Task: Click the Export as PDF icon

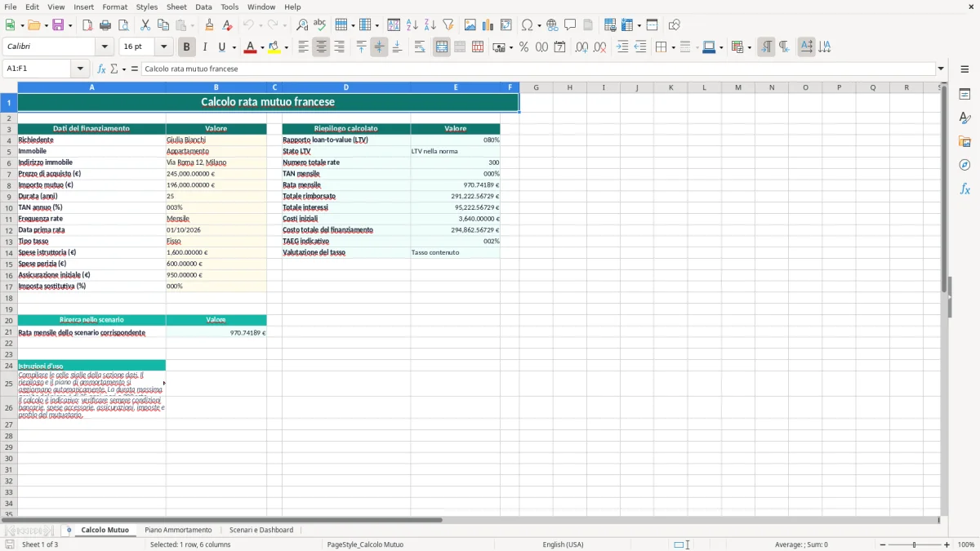Action: point(87,25)
